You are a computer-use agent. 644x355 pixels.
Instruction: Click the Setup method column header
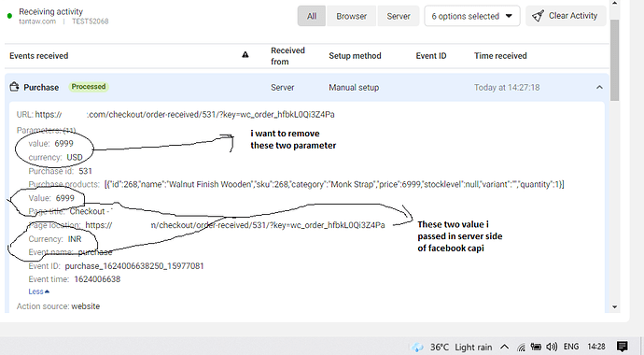point(355,56)
